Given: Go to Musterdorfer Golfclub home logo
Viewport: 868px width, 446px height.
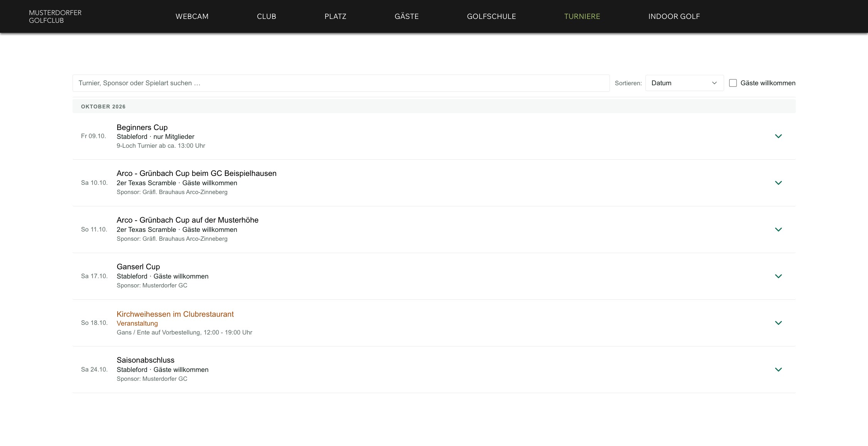Looking at the screenshot, I should pyautogui.click(x=55, y=17).
